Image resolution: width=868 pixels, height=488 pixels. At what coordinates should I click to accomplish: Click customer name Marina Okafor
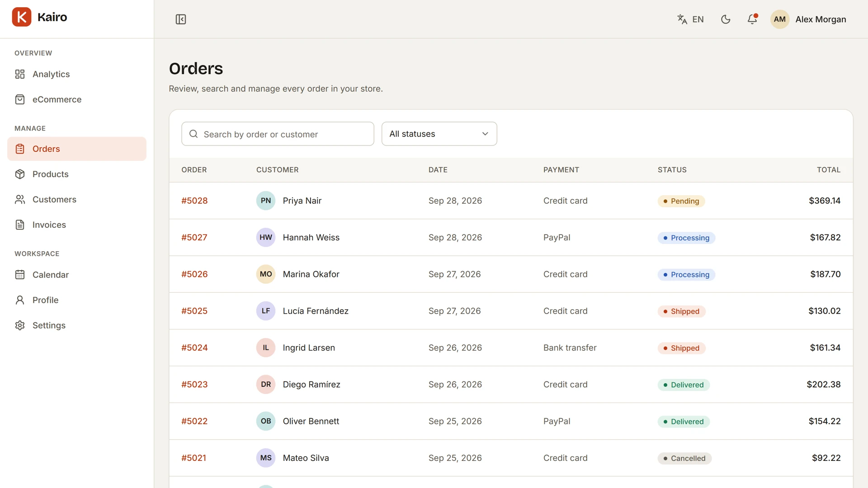click(311, 274)
